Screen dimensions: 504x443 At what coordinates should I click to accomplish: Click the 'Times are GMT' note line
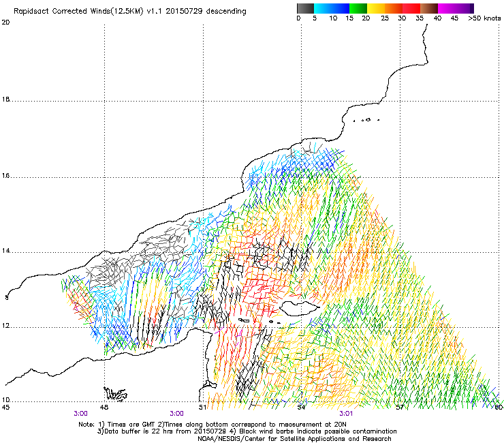click(212, 425)
